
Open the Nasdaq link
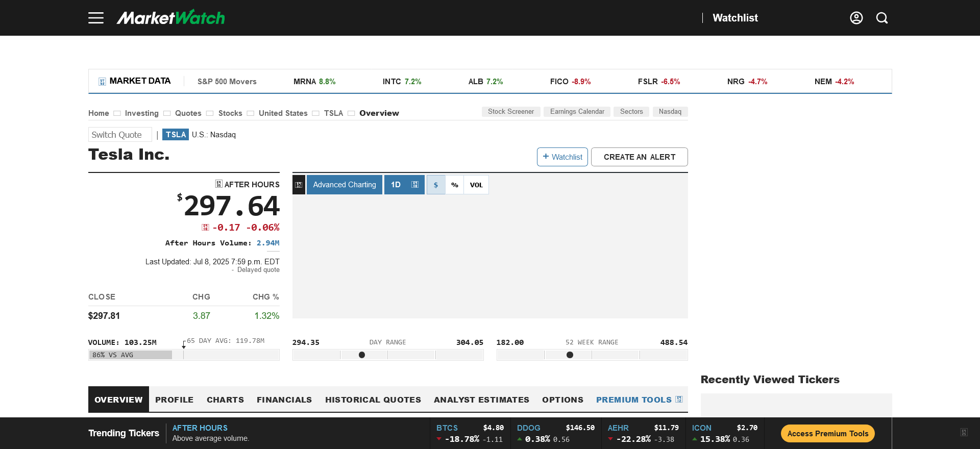(670, 111)
